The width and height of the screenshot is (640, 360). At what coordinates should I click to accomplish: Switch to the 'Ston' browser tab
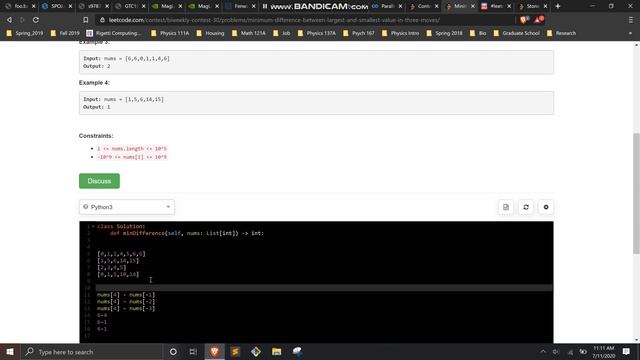point(533,6)
